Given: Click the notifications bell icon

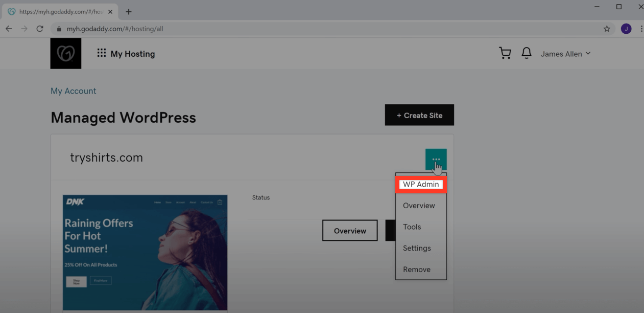Looking at the screenshot, I should click(x=527, y=53).
